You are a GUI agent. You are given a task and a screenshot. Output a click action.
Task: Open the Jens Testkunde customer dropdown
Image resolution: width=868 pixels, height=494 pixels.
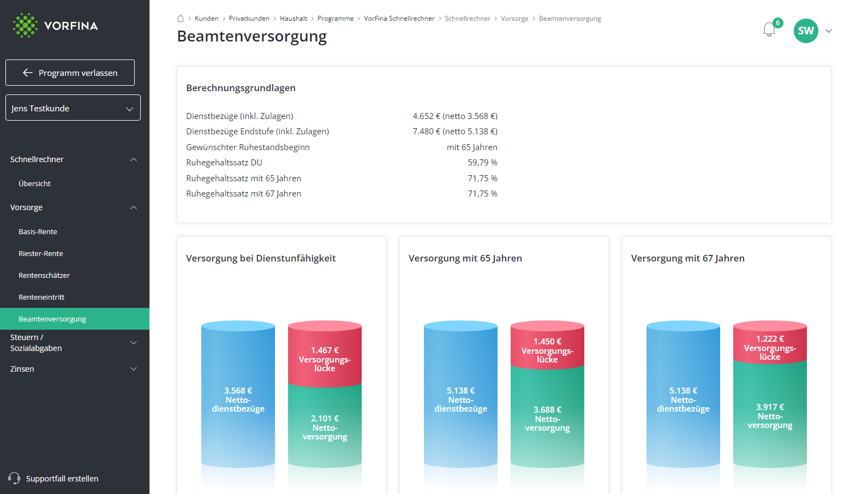(x=73, y=108)
